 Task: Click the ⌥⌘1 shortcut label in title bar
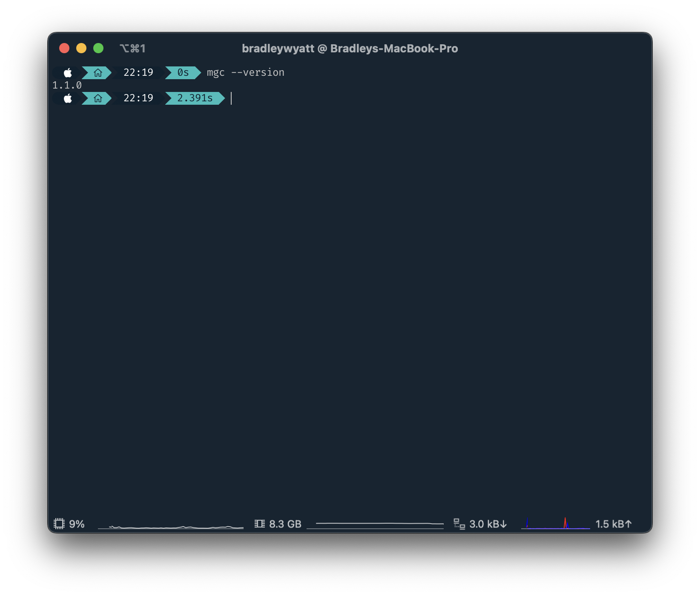133,49
